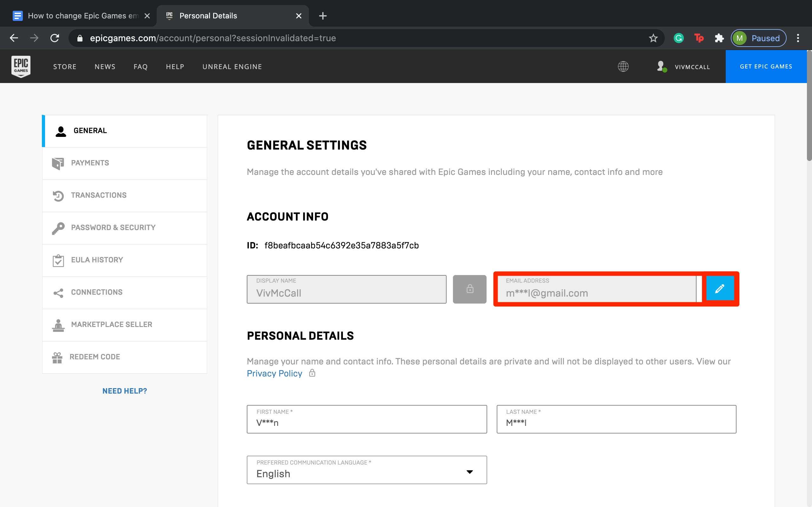Click the VIVMCCALL account profile icon
Image resolution: width=812 pixels, height=507 pixels.
click(661, 66)
